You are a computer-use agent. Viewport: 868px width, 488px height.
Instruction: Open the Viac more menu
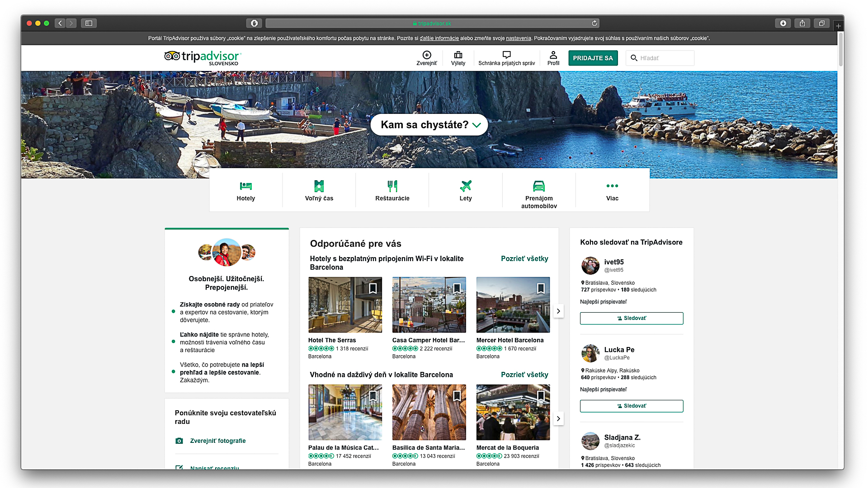click(612, 191)
